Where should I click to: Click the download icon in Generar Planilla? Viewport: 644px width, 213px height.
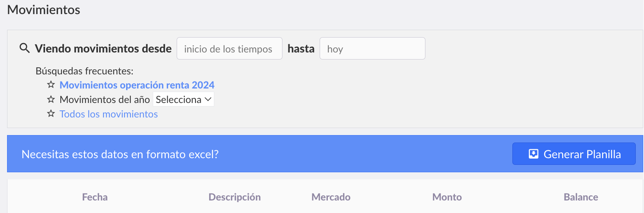tap(534, 154)
